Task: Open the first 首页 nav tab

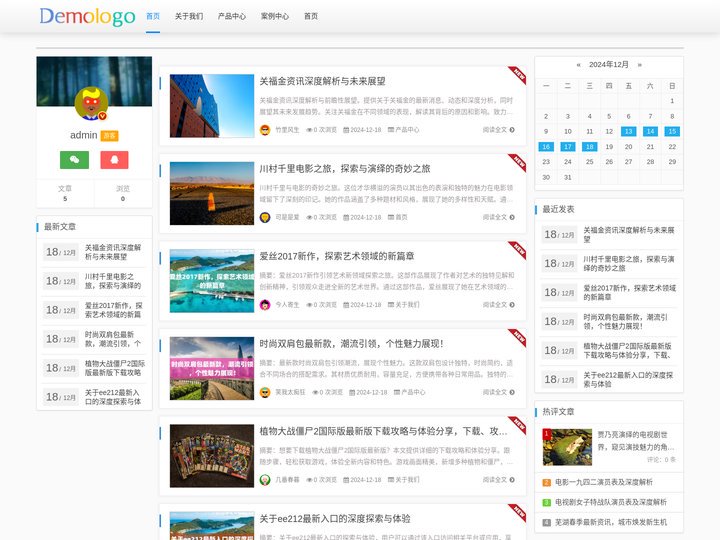Action: click(x=153, y=16)
